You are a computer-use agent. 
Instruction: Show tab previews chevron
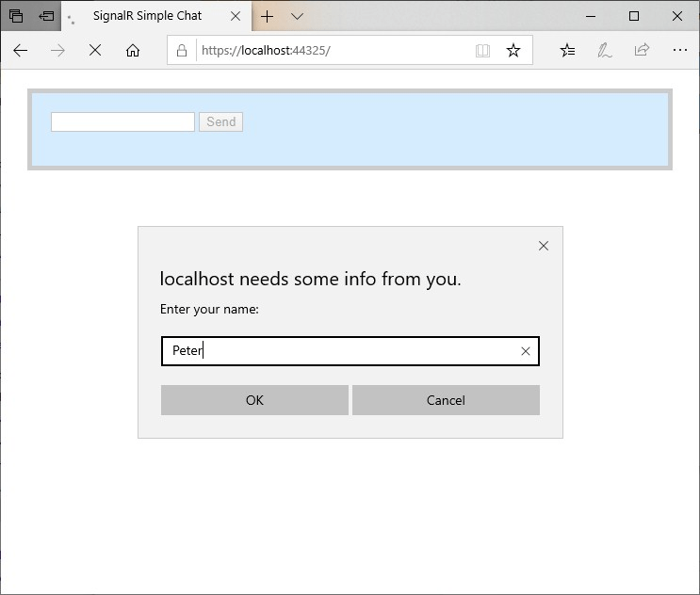tap(297, 17)
